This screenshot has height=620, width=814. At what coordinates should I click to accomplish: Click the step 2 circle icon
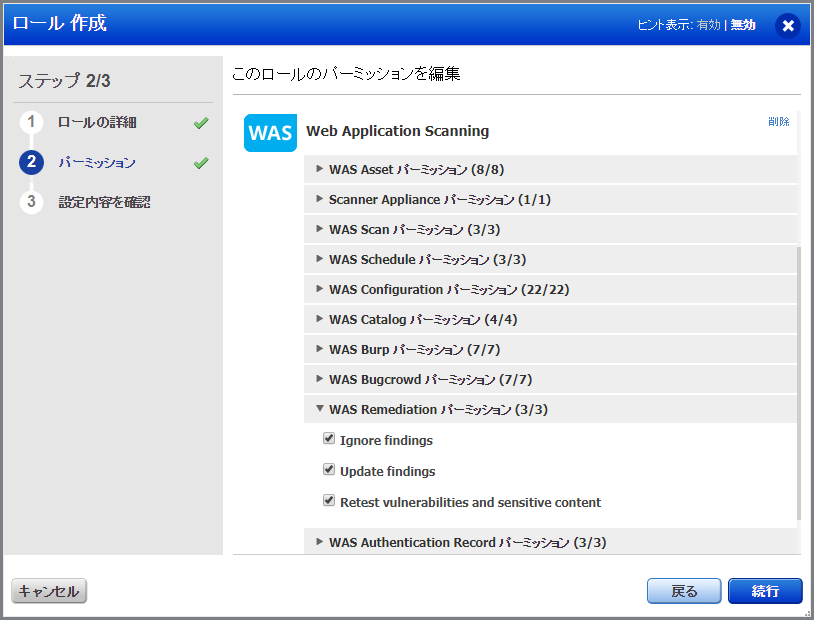tap(31, 162)
